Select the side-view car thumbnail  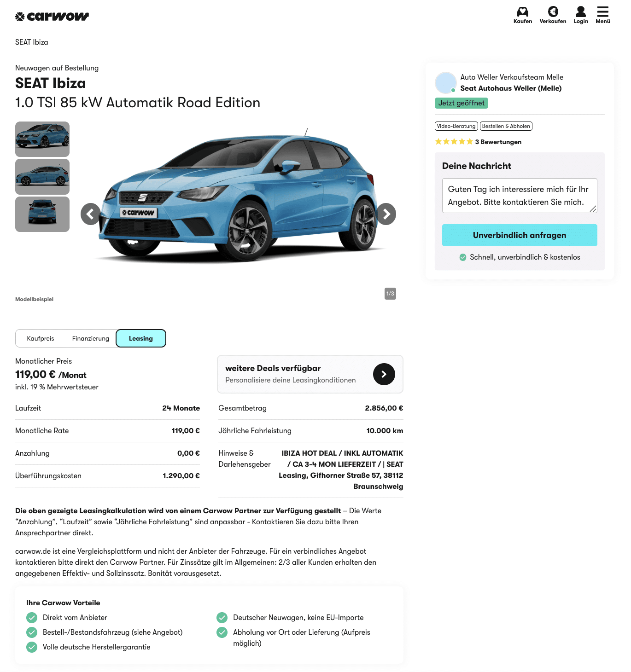(x=42, y=177)
